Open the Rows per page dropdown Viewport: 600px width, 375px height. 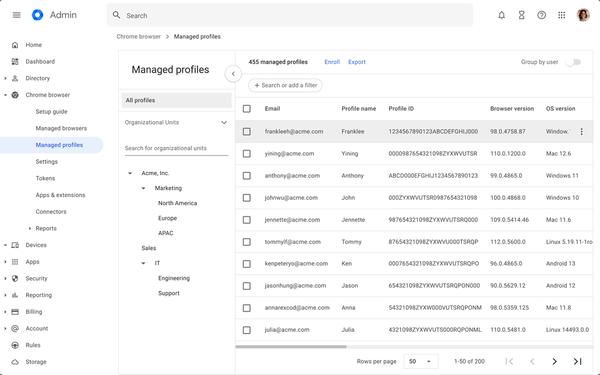coord(420,361)
